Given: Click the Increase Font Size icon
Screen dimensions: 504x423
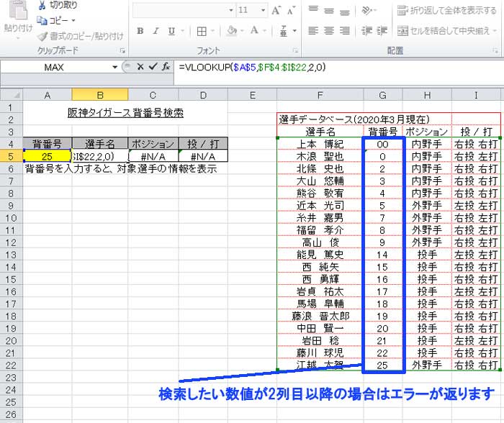Looking at the screenshot, I should [x=276, y=11].
